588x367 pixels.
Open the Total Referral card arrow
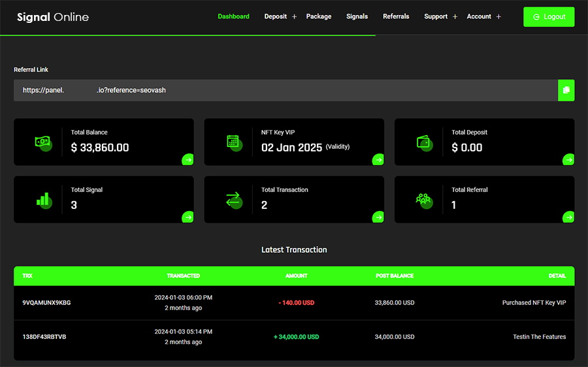coord(568,217)
